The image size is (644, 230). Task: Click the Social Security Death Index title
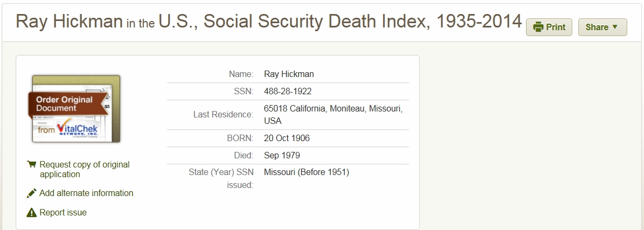[340, 22]
